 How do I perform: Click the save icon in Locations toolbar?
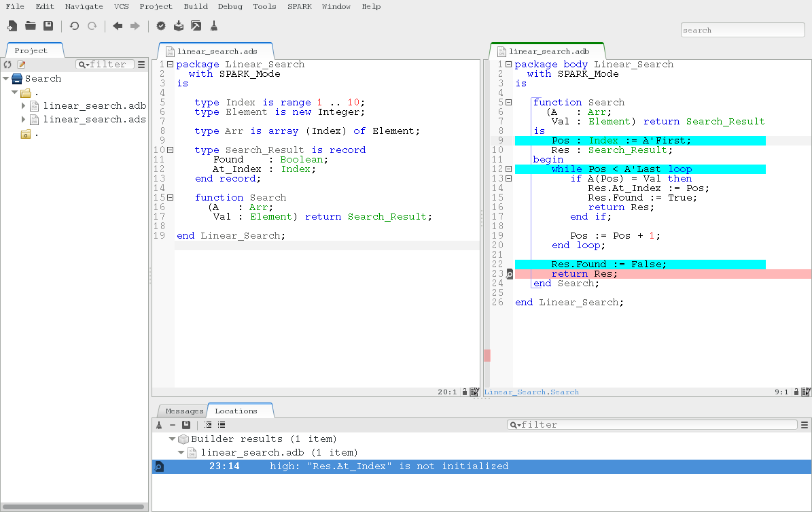point(186,425)
